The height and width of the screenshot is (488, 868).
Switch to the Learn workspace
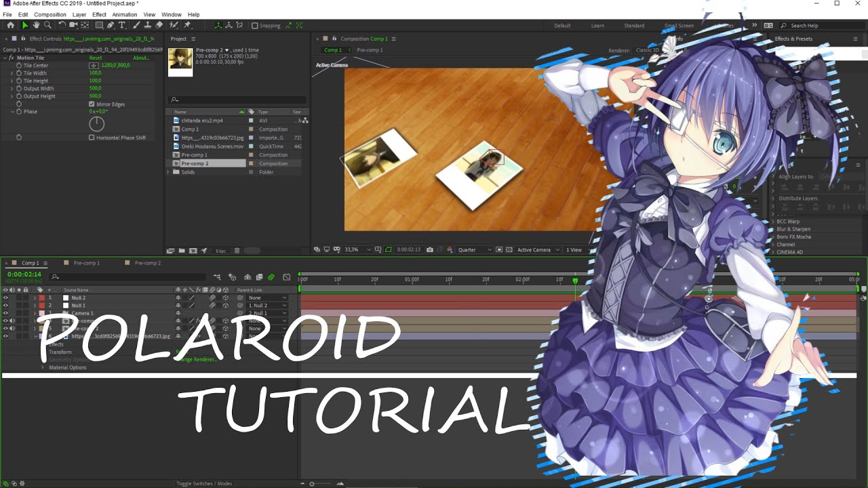click(597, 26)
